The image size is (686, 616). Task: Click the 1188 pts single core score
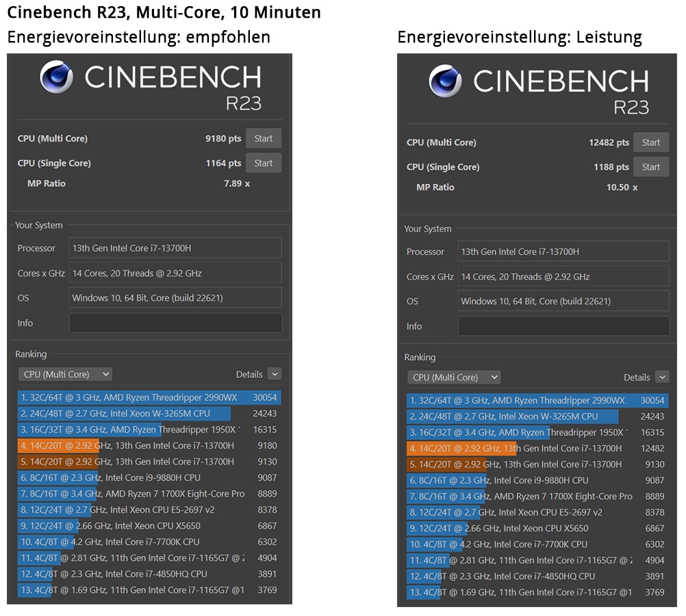tap(611, 167)
